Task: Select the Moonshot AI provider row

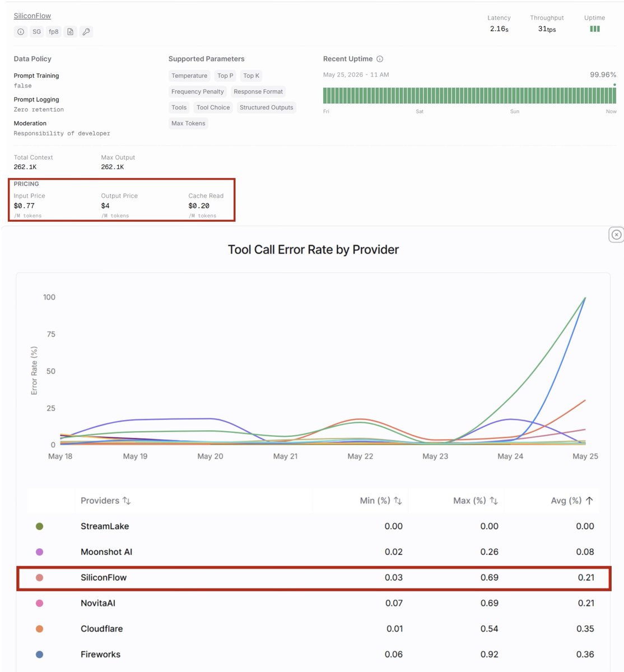Action: pos(313,552)
